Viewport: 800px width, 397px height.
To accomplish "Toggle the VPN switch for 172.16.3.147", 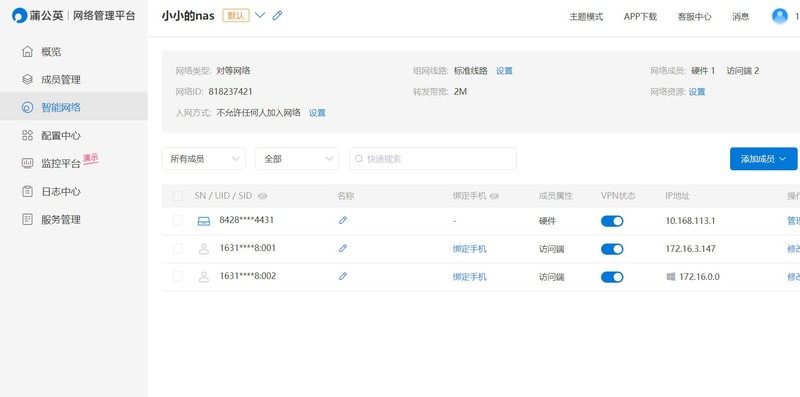I will tap(612, 249).
